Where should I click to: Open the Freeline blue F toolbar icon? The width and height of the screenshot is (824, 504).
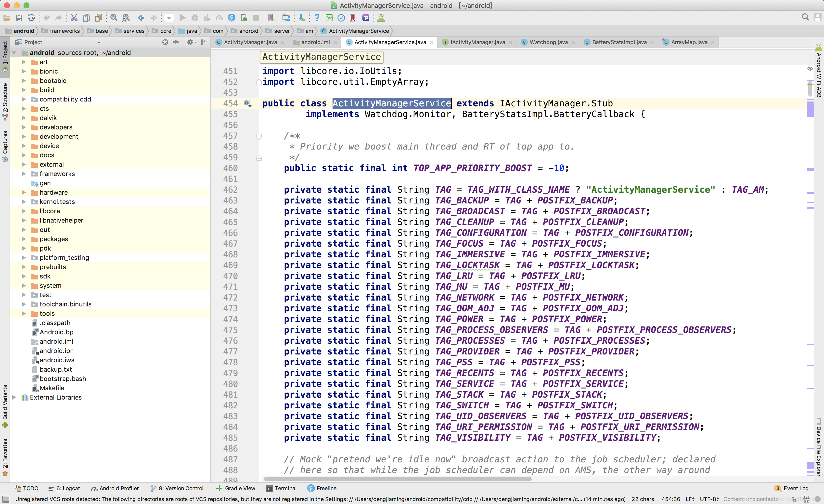232,18
